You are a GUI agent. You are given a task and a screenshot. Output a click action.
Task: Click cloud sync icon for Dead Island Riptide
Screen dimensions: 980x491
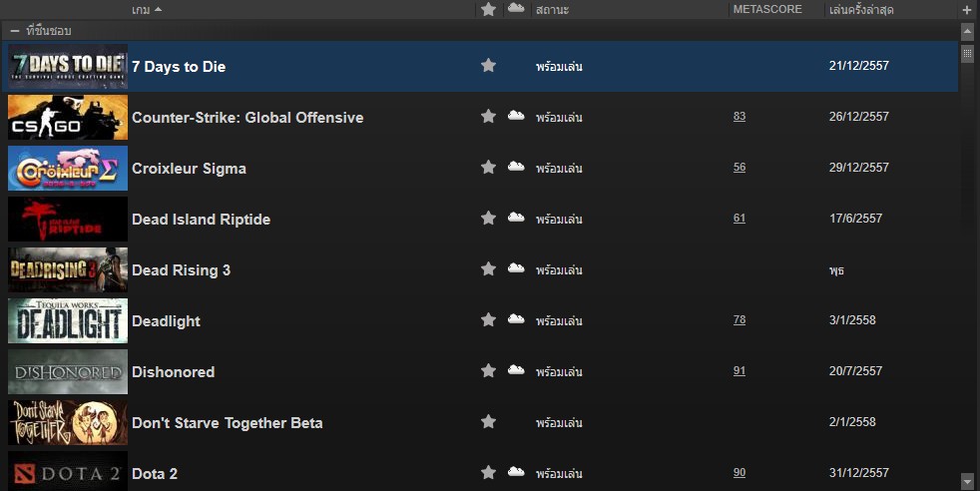[x=516, y=218]
